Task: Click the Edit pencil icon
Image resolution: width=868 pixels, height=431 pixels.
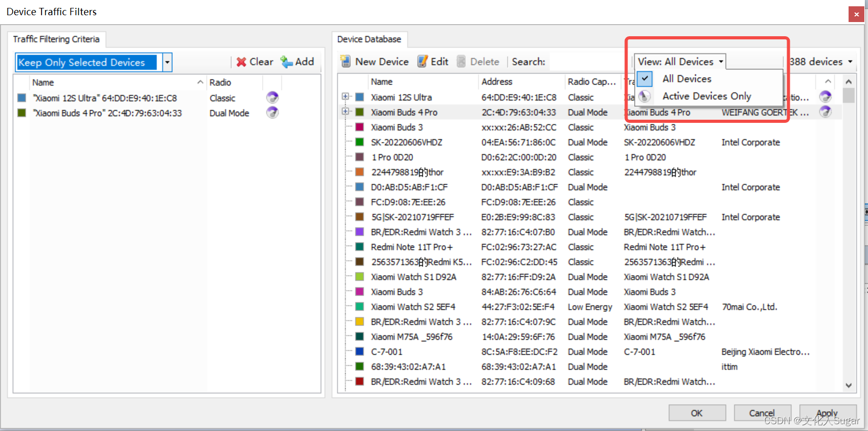Action: [422, 61]
